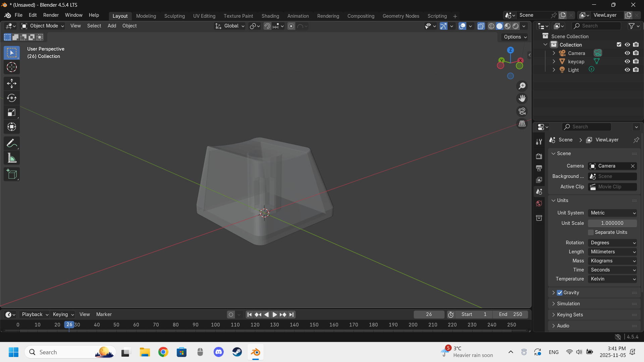This screenshot has height=362, width=644.
Task: Expand the Keying Sets panel
Action: 570,315
